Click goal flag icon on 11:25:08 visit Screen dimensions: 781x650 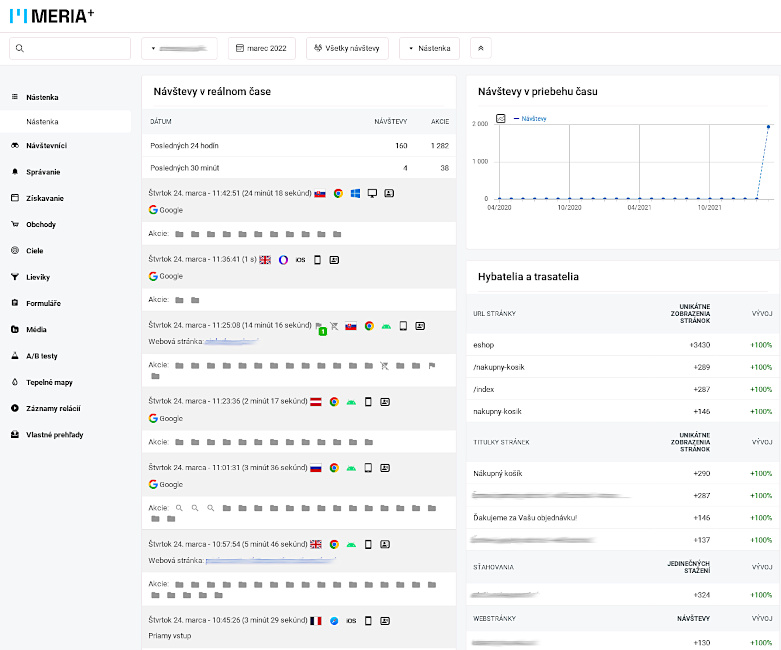click(x=319, y=326)
